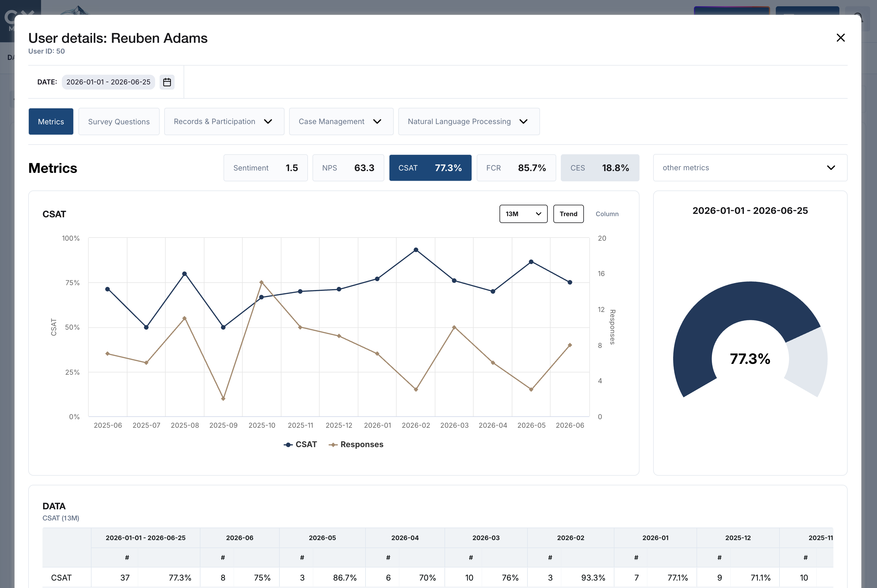Expand the Records & Participation menu
Image resolution: width=877 pixels, height=588 pixels.
tap(224, 121)
